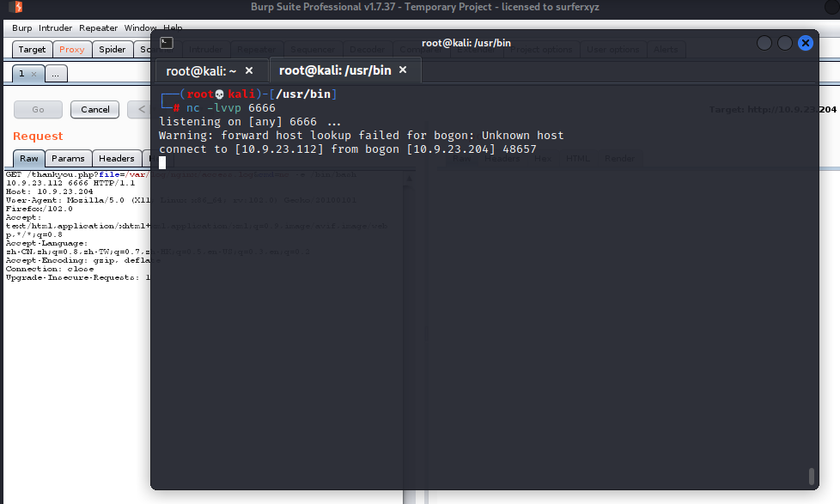Close the root@kali: /usr/bin terminal tab
The height and width of the screenshot is (504, 840).
click(403, 70)
